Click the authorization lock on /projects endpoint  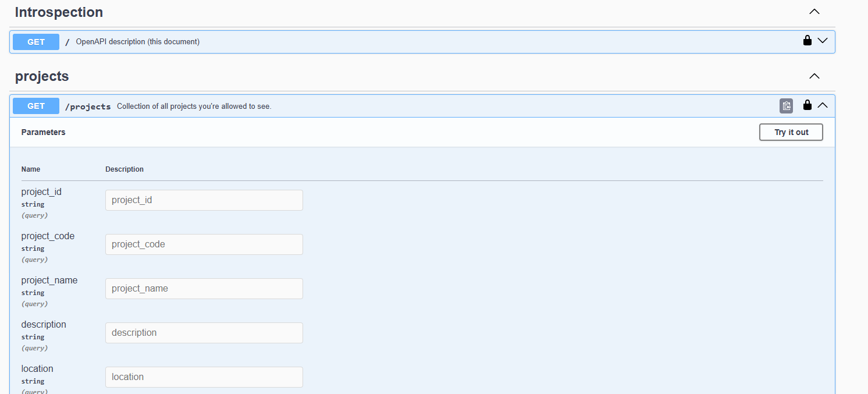coord(807,105)
